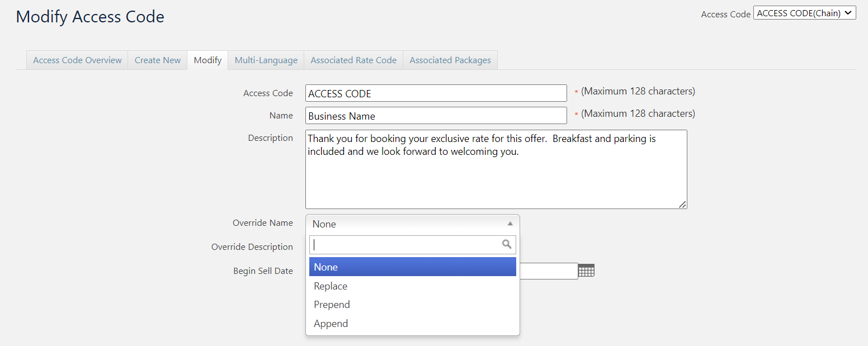Screen dimensions: 868x346
Task: Click inside the Description text area
Action: tap(496, 169)
